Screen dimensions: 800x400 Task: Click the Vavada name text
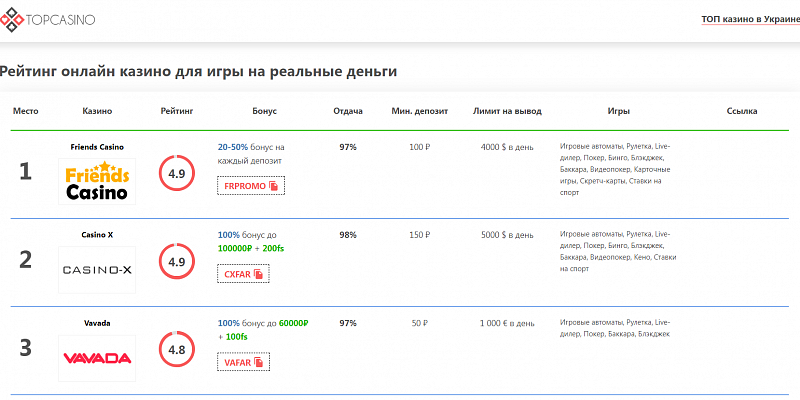coord(97,323)
